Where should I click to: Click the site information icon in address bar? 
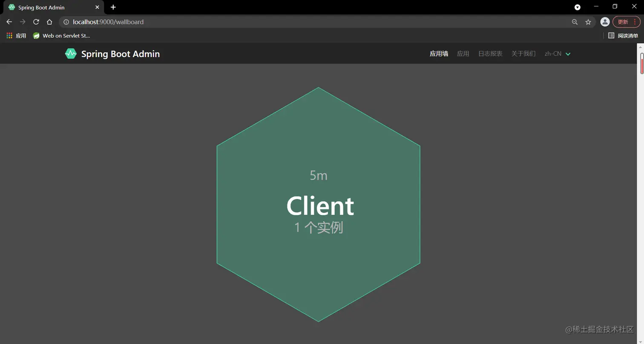tap(66, 22)
